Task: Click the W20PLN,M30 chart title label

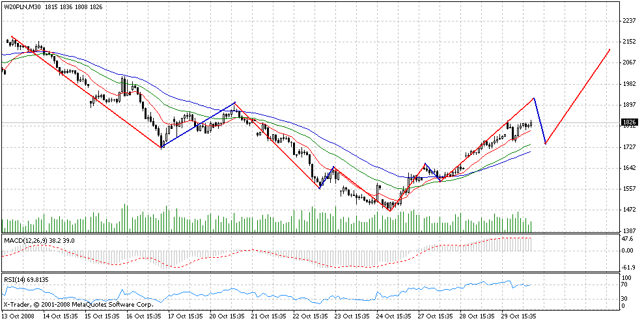Action: pyautogui.click(x=23, y=6)
